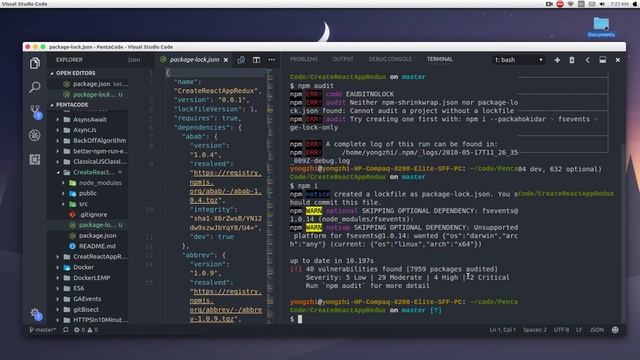Expand the AsyncAwait folder

tap(90, 120)
